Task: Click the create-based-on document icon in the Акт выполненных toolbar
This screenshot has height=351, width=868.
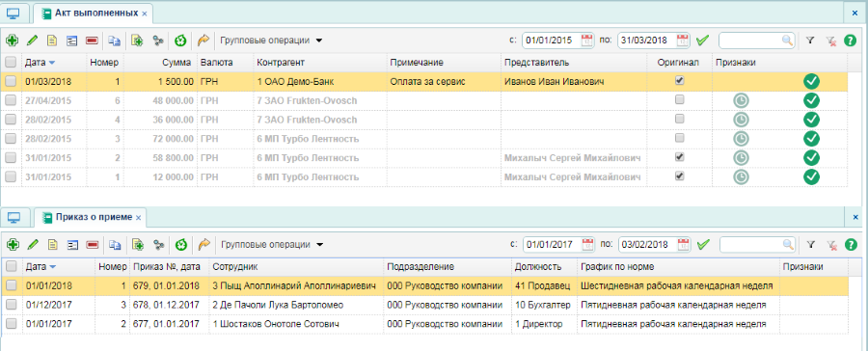Action: 137,40
